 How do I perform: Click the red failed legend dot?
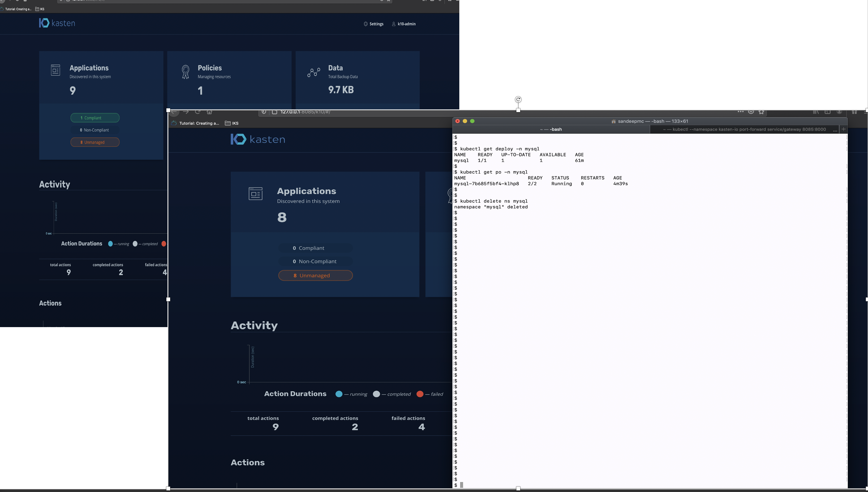tap(420, 394)
